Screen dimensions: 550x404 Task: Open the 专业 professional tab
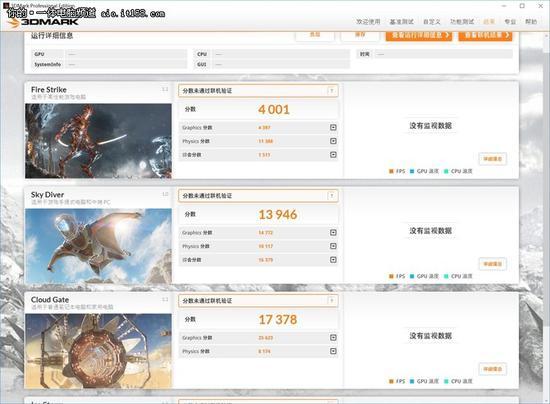click(x=510, y=22)
